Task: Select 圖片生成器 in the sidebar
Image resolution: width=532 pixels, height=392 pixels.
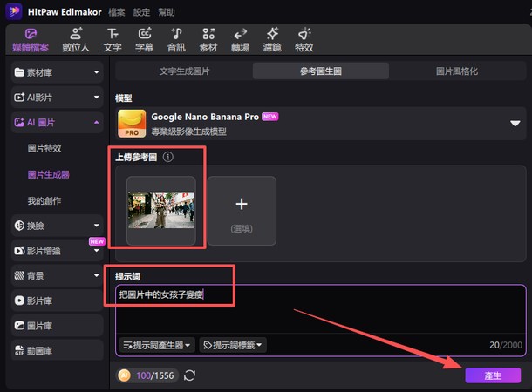Action: tap(49, 174)
